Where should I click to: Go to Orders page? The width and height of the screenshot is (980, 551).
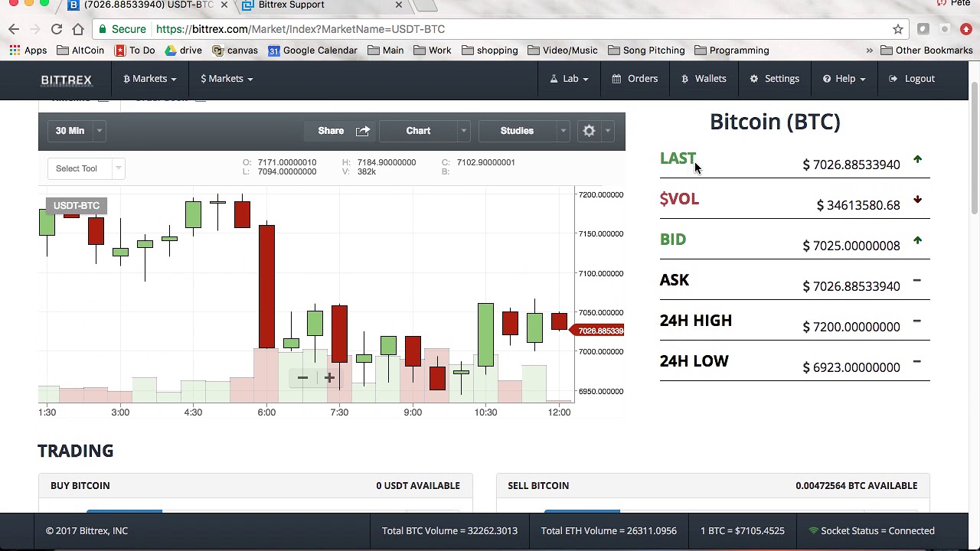click(635, 79)
